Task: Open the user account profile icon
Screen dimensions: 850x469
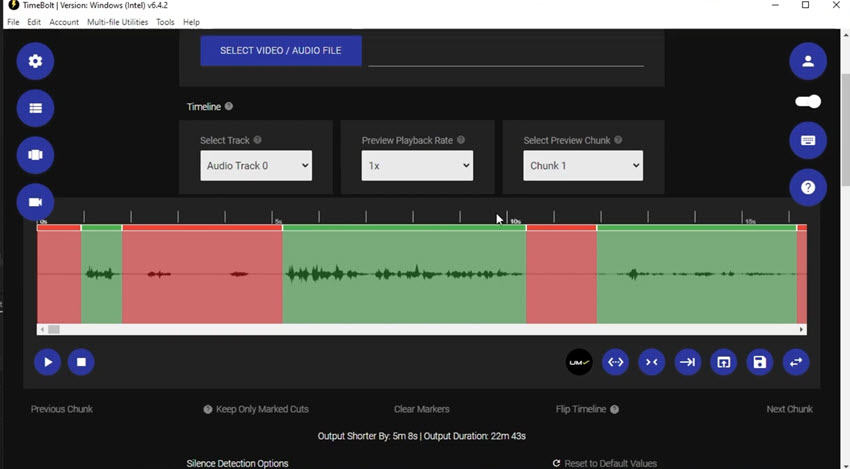Action: point(808,61)
